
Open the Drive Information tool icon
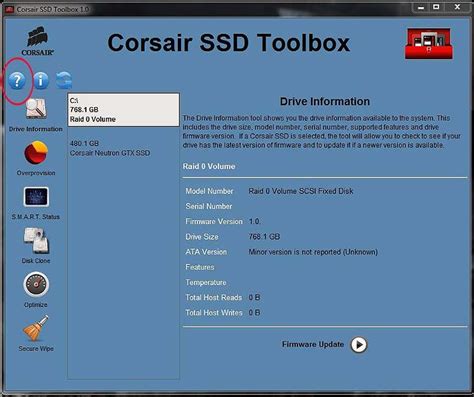pos(36,109)
